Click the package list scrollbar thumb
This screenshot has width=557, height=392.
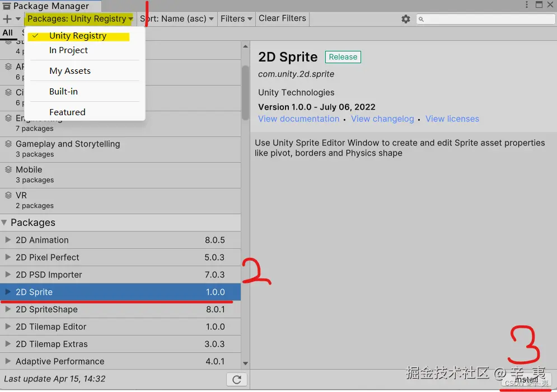(x=245, y=93)
